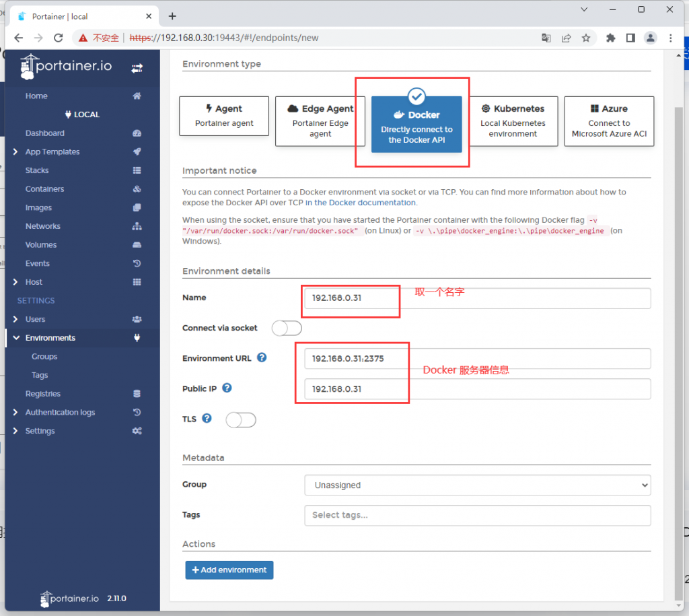
Task: Open Public IP help tooltip icon
Action: [227, 388]
